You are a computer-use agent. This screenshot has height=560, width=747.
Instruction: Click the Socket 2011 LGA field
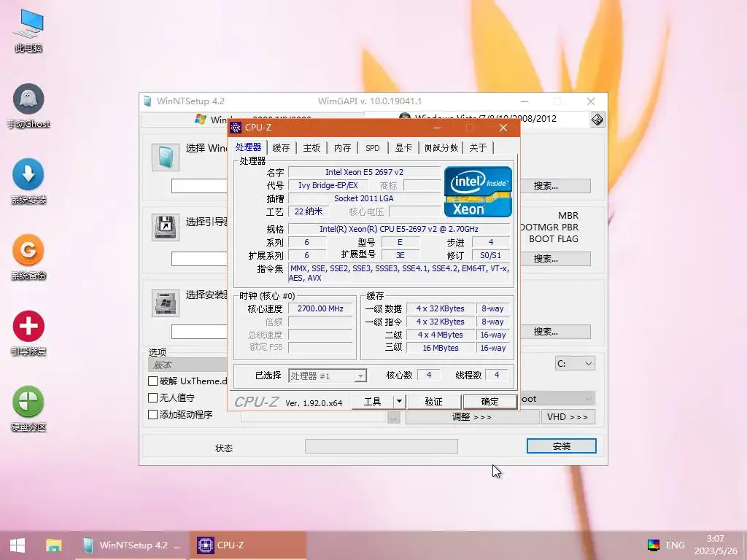tap(365, 198)
